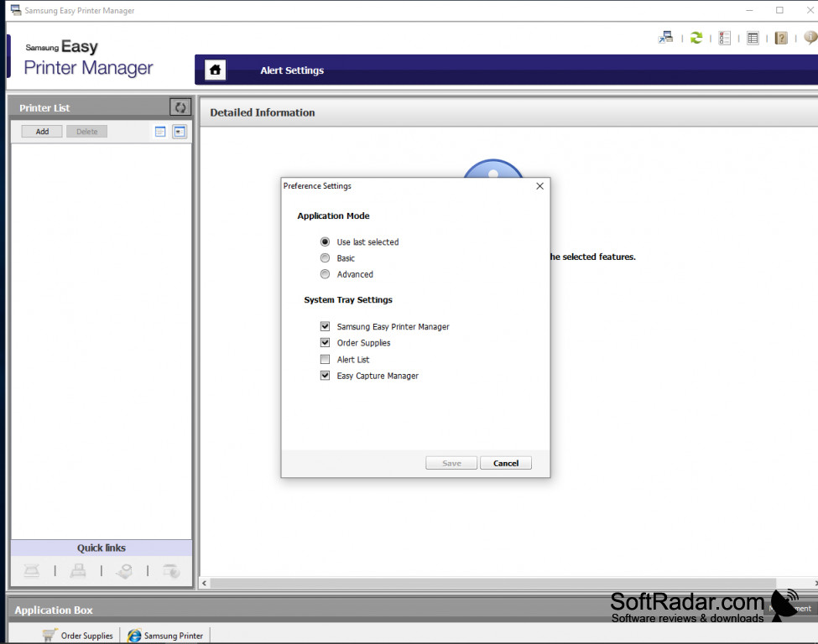
Task: Uncheck the Order Supplies tray checkbox
Action: coord(325,343)
